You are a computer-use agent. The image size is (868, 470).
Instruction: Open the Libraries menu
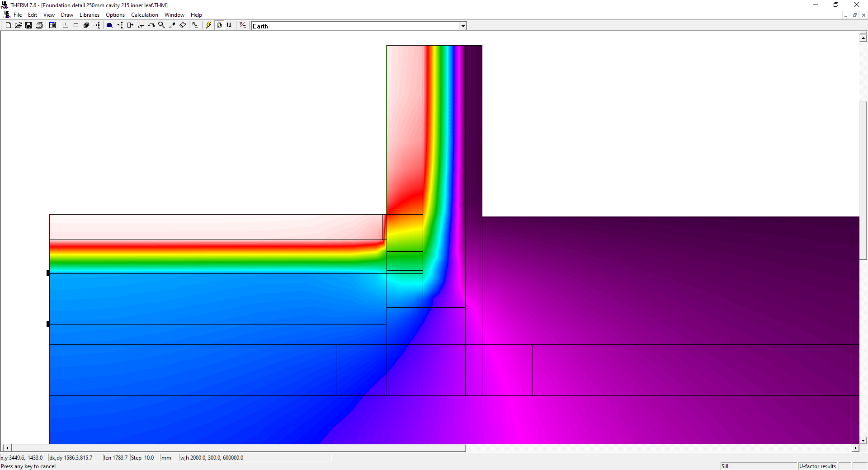click(x=90, y=15)
